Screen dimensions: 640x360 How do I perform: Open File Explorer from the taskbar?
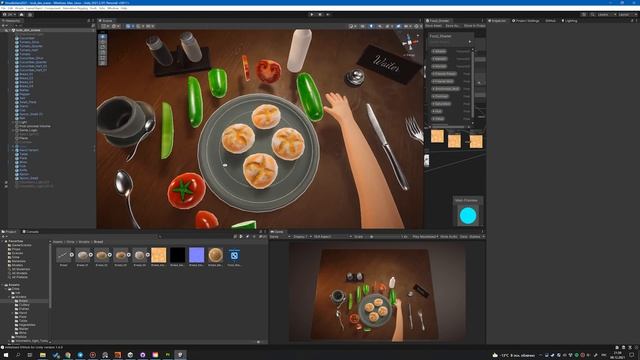(42, 355)
